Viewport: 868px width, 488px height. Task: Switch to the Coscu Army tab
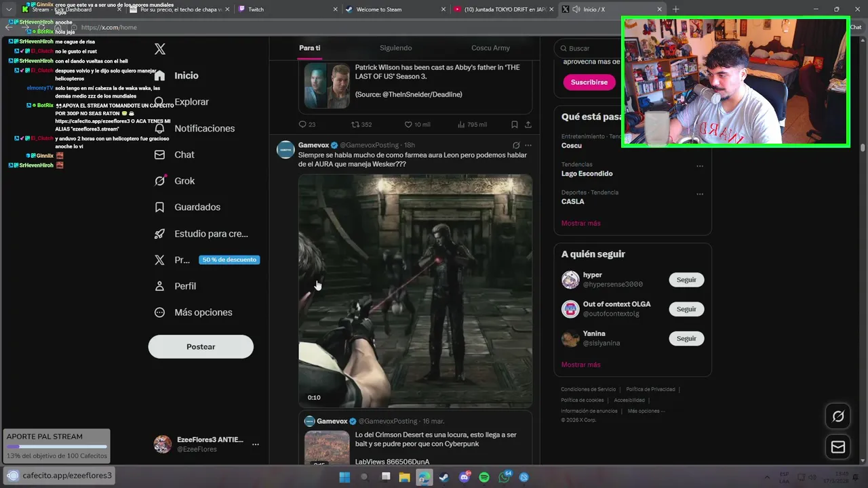coord(490,48)
